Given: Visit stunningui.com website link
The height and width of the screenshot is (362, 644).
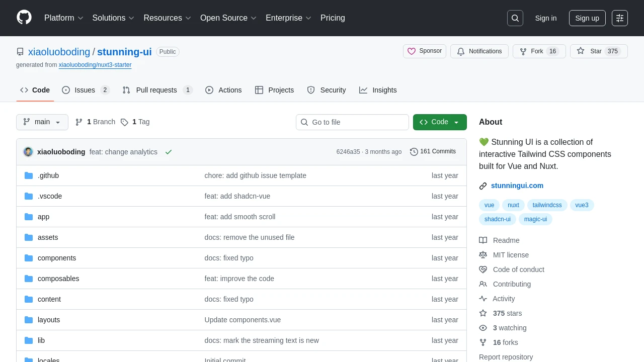Looking at the screenshot, I should point(517,186).
